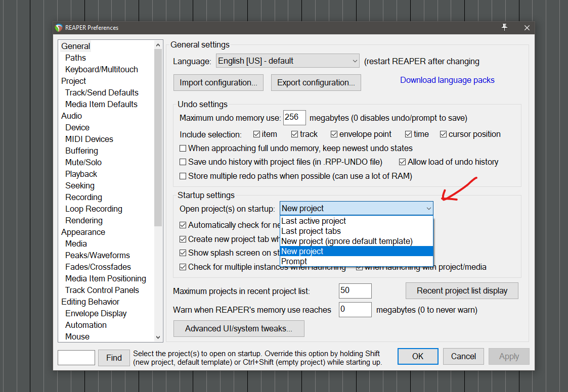Select Keyboard/Multitouch page
This screenshot has width=568, height=392.
coord(102,70)
